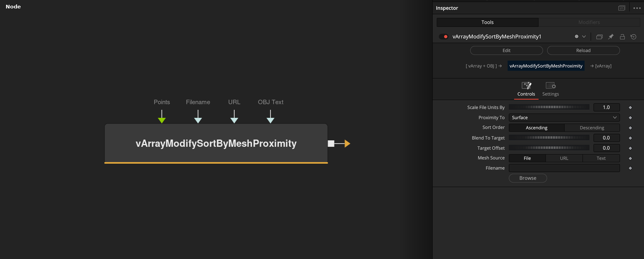Click the Inspector panel layout icon
Image resolution: width=644 pixels, height=259 pixels.
[x=621, y=8]
